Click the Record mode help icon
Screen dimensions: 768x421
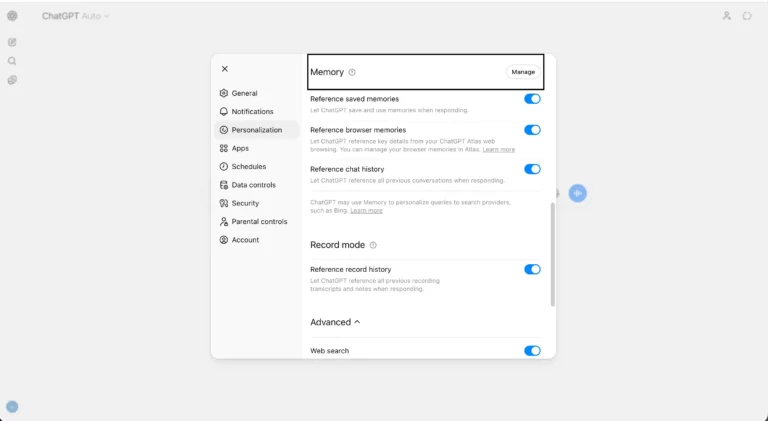(373, 245)
